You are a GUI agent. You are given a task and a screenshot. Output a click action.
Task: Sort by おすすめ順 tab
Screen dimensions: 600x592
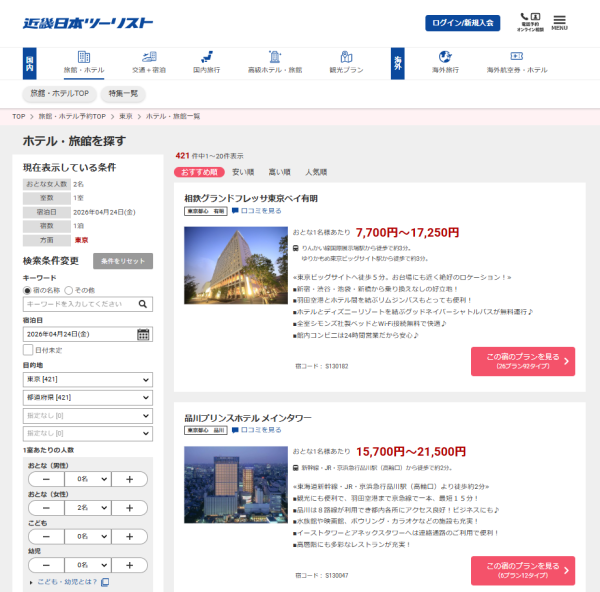[199, 172]
